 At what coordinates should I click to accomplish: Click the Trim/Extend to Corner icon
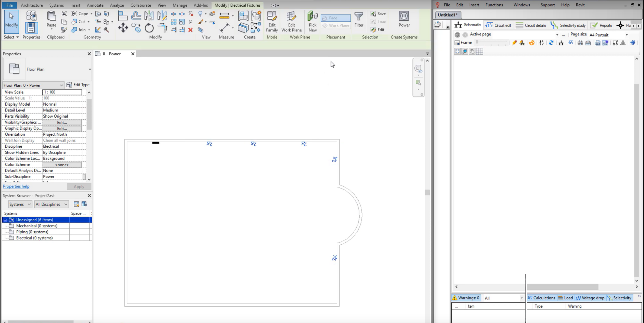click(x=162, y=28)
